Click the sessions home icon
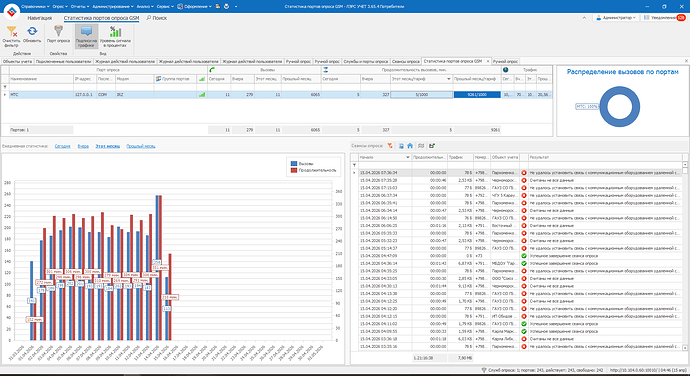 410,146
